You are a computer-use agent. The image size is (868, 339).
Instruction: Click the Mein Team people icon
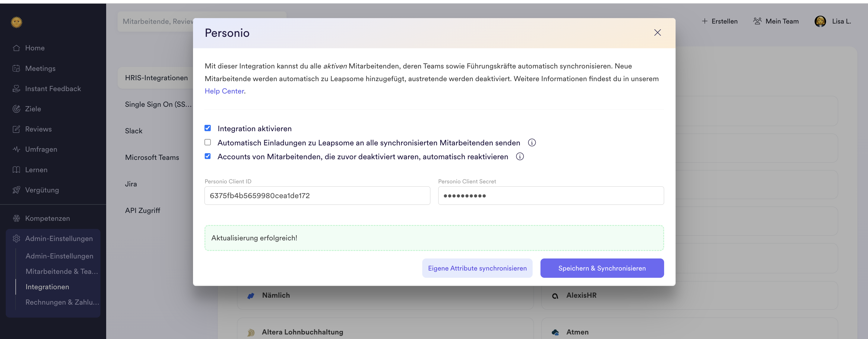757,21
